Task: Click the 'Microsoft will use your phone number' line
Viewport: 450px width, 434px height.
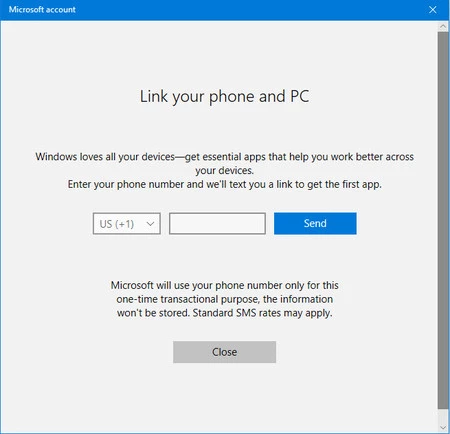Action: [x=225, y=286]
